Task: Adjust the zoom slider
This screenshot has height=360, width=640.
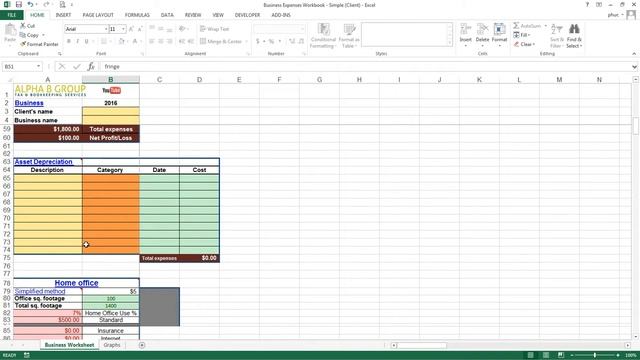Action: click(x=595, y=356)
